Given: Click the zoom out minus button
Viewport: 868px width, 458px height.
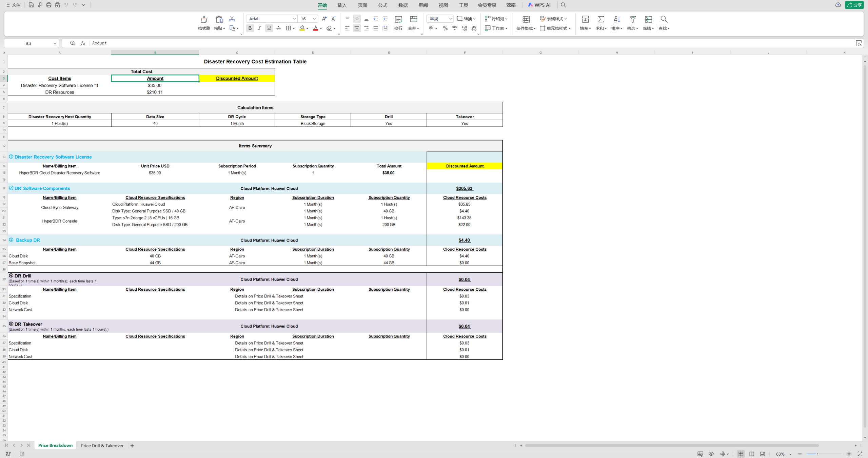Looking at the screenshot, I should click(800, 454).
